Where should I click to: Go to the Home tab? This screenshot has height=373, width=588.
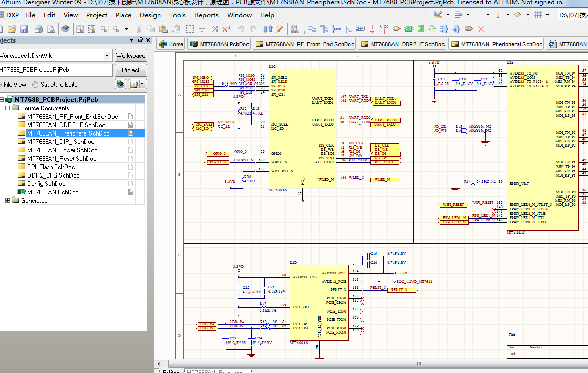(171, 44)
